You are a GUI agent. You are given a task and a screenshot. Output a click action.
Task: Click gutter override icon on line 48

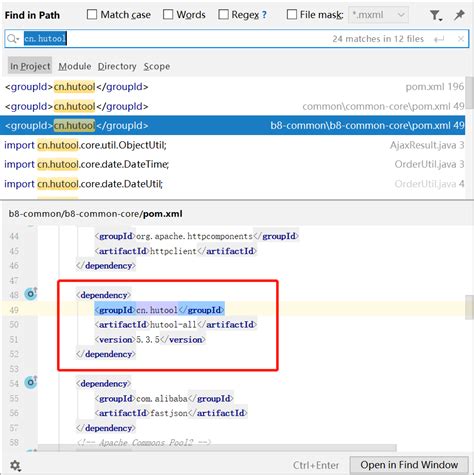(31, 294)
